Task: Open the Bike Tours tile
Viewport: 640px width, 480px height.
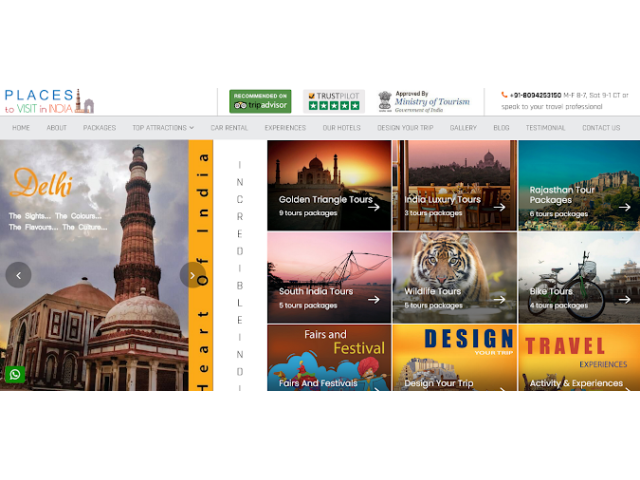Action: [x=578, y=277]
